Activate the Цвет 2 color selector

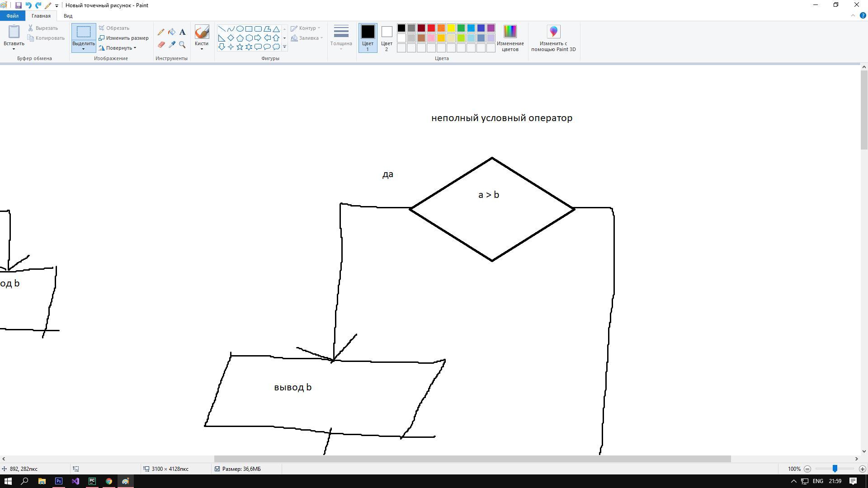[387, 38]
